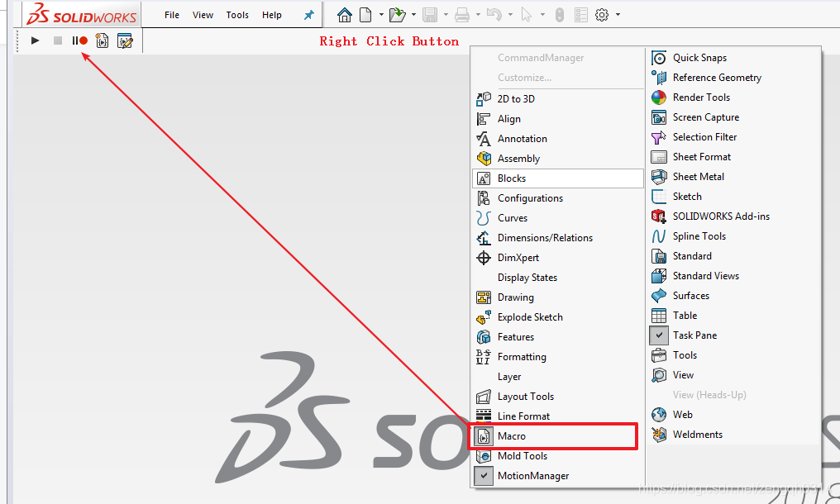Viewport: 840px width, 504px height.
Task: Enable the Align toolbar
Action: point(558,119)
